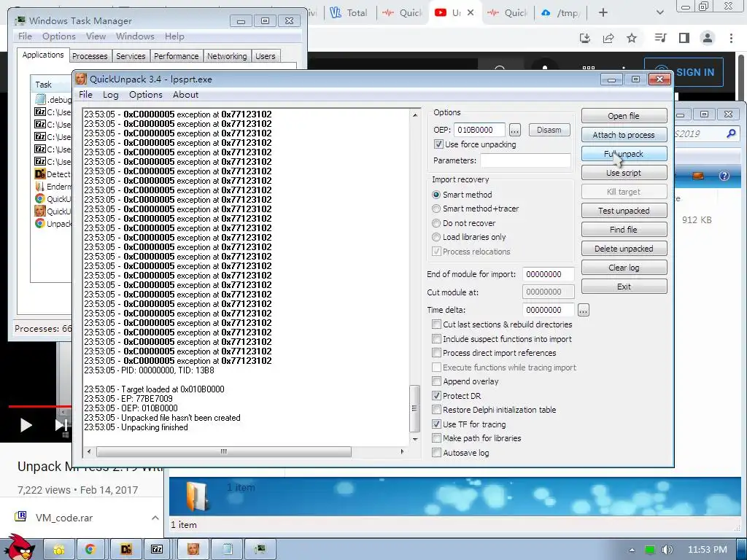This screenshot has width=747, height=560.
Task: Click Attach to process button
Action: pyautogui.click(x=624, y=135)
